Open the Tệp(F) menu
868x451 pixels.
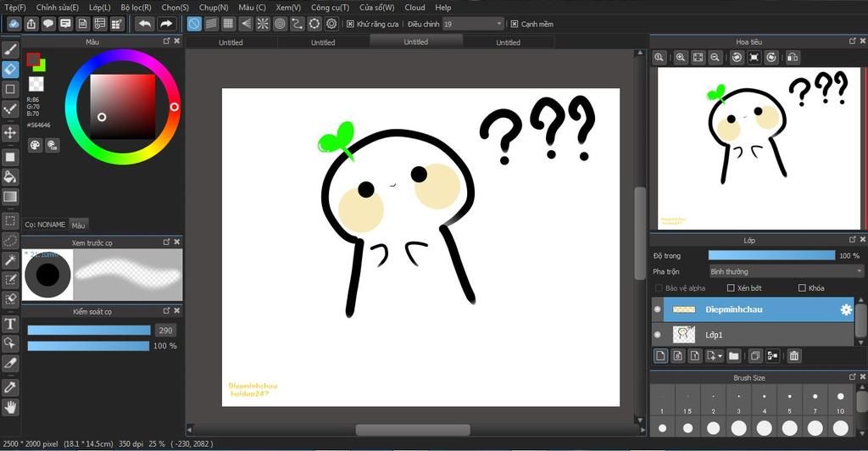(15, 7)
